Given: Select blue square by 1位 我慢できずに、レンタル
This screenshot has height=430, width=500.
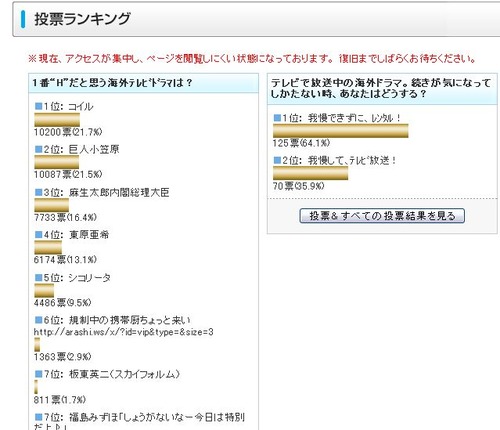Looking at the screenshot, I should (277, 118).
